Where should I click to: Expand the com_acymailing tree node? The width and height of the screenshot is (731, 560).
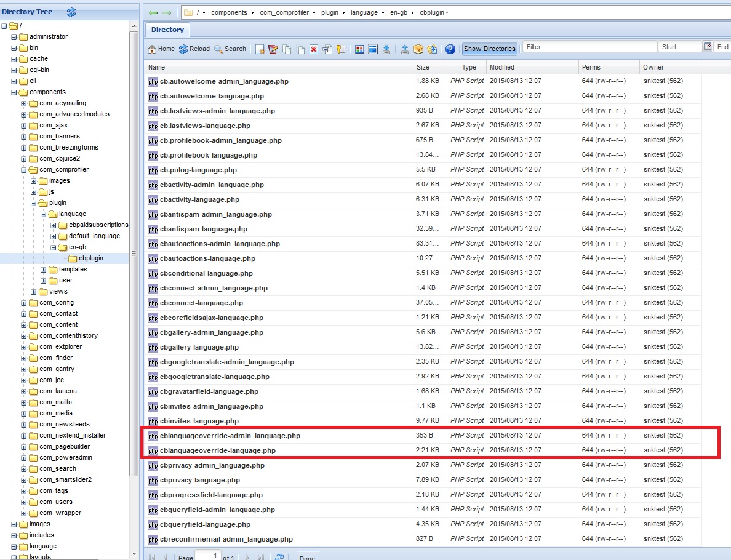pos(24,103)
